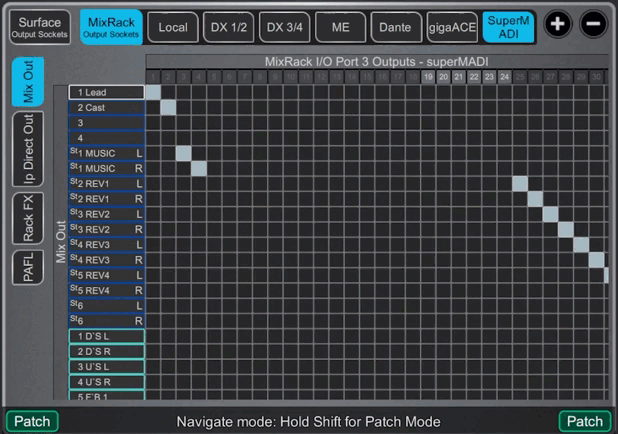The image size is (618, 434).
Task: Open the DX 3/4 port tab
Action: pyautogui.click(x=285, y=27)
